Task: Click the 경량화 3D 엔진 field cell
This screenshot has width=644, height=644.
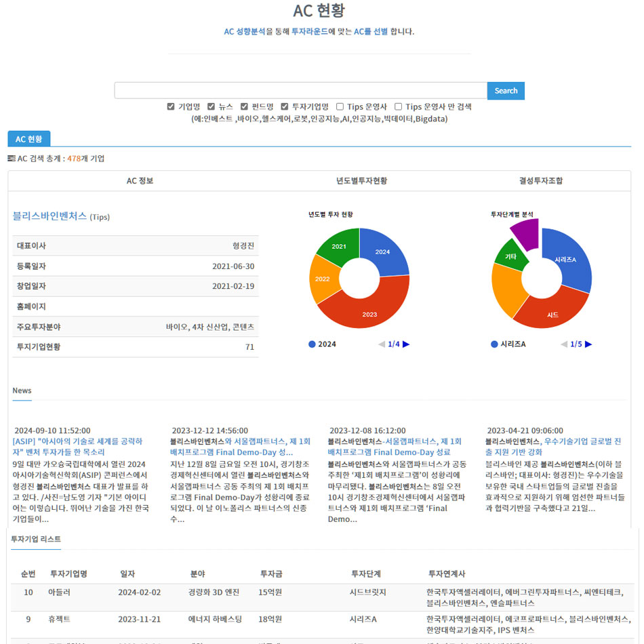Action: click(x=214, y=592)
